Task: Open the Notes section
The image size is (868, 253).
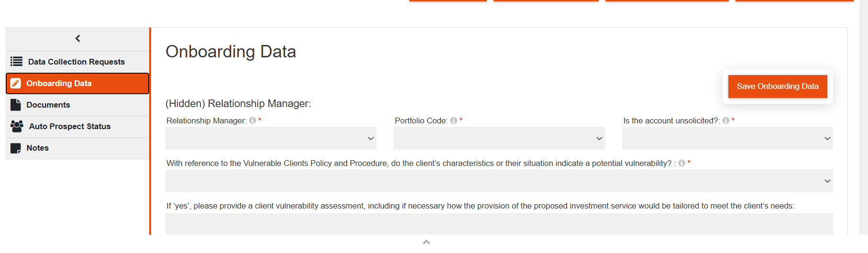Action: [38, 148]
